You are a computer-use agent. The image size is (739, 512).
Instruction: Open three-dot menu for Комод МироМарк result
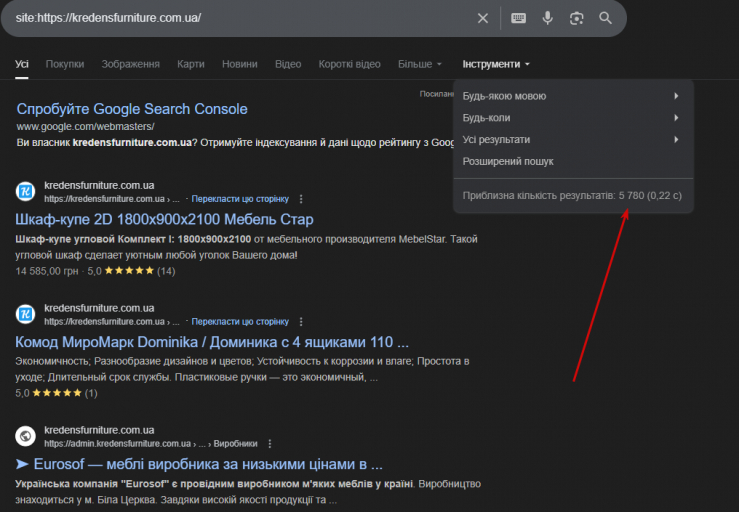click(x=301, y=322)
